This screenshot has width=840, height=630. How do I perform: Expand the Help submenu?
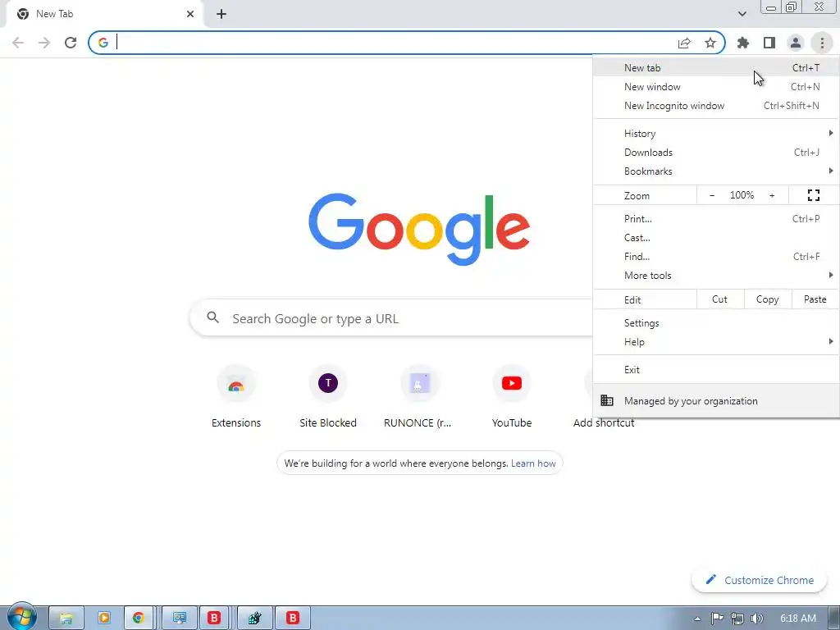click(x=715, y=342)
